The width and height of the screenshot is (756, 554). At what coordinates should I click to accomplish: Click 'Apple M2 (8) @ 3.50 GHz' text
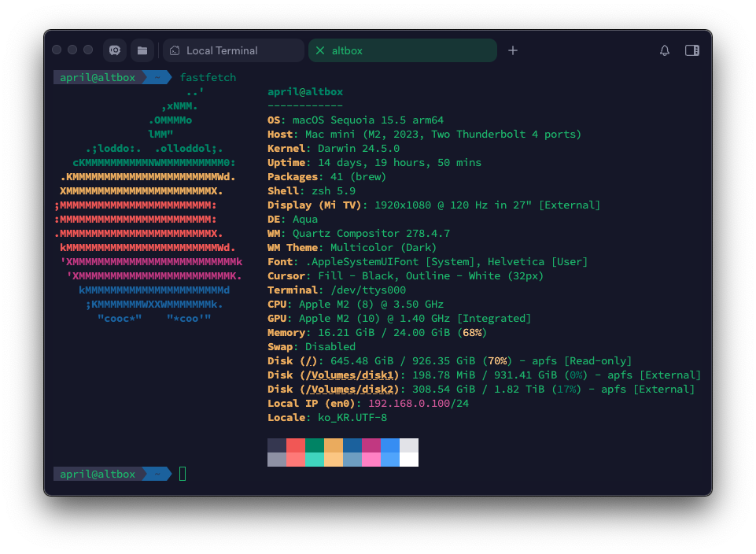371,305
